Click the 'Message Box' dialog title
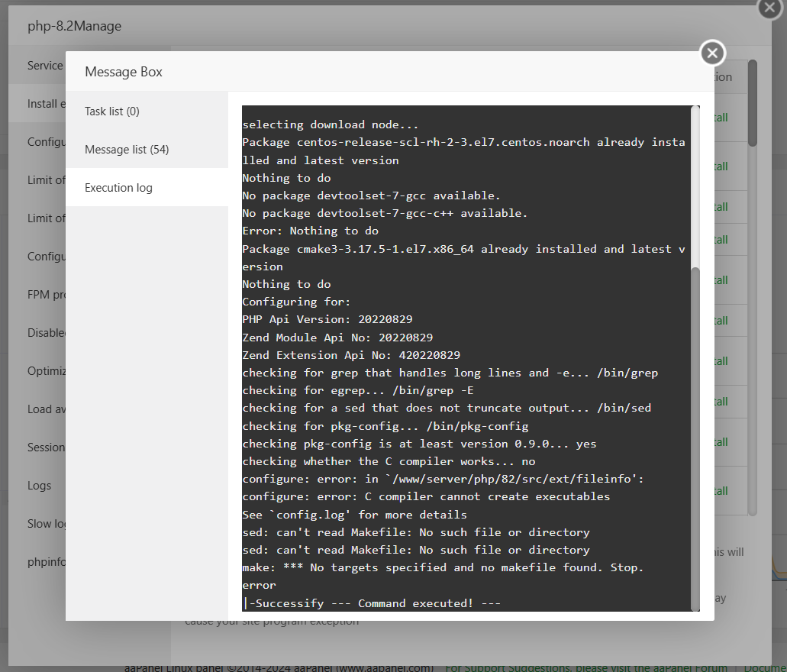 (x=124, y=72)
